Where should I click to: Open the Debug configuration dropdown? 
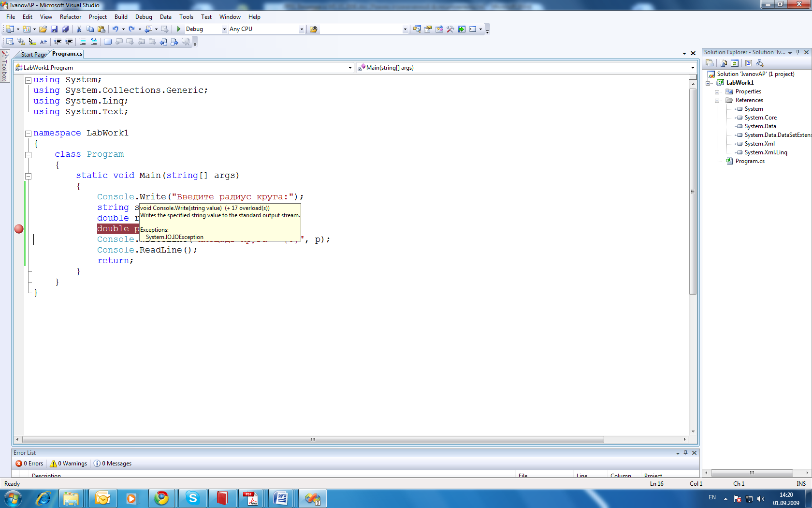point(224,29)
